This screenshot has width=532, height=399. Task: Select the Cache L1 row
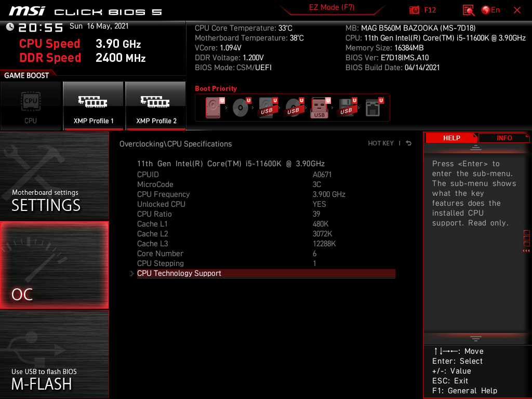[x=266, y=224]
